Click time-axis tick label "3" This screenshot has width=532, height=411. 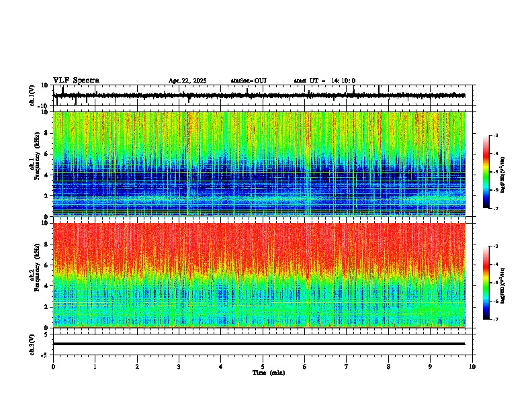point(179,367)
